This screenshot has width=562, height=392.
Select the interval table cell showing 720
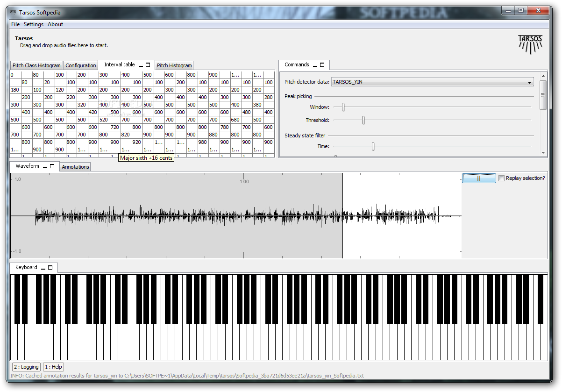click(x=115, y=127)
